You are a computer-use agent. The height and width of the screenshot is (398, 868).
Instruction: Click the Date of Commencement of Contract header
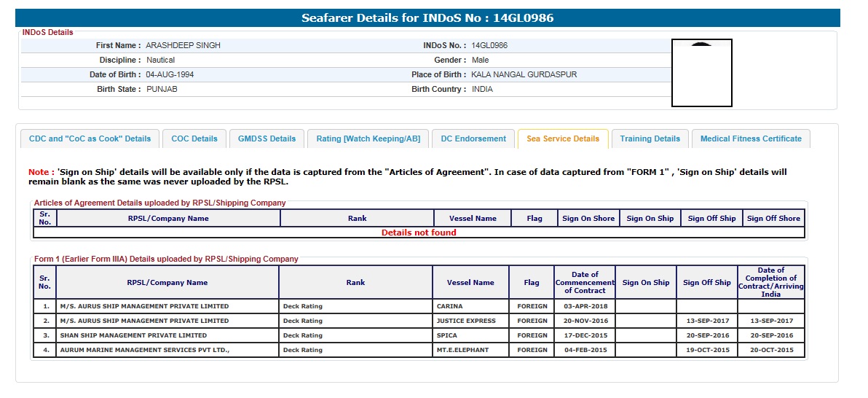click(585, 282)
